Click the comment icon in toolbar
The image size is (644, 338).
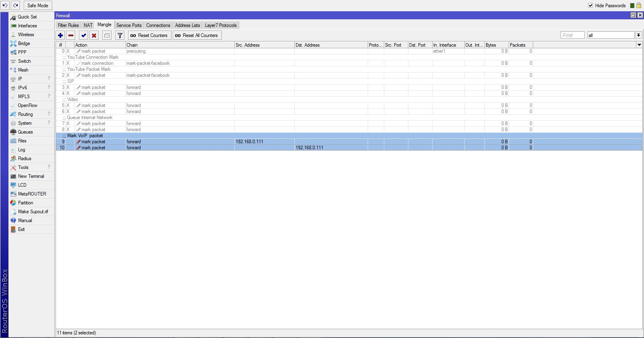pyautogui.click(x=107, y=35)
